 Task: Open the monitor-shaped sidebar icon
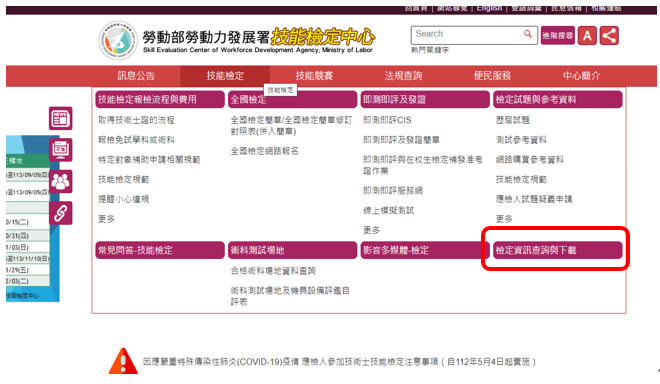(x=61, y=150)
